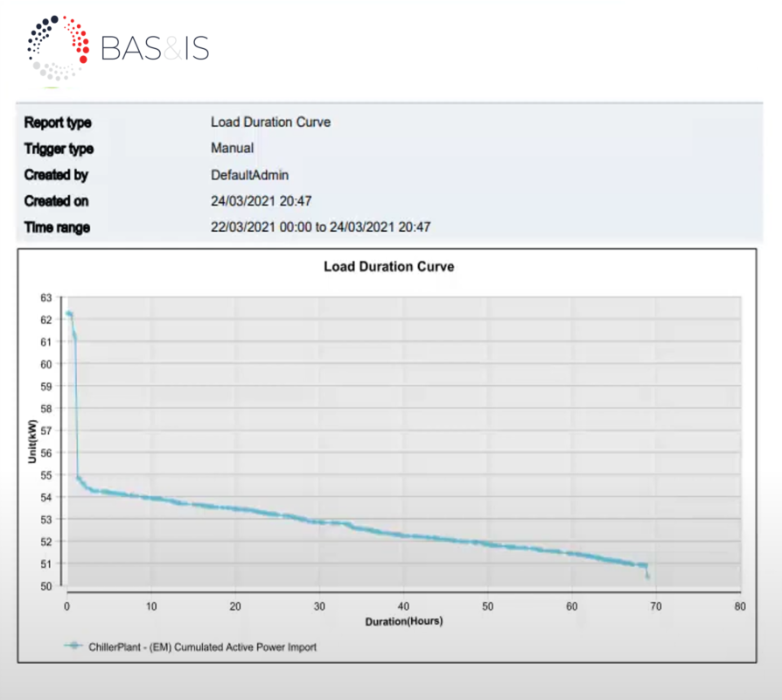Image resolution: width=782 pixels, height=700 pixels.
Task: Select the Trigger type label
Action: (59, 149)
